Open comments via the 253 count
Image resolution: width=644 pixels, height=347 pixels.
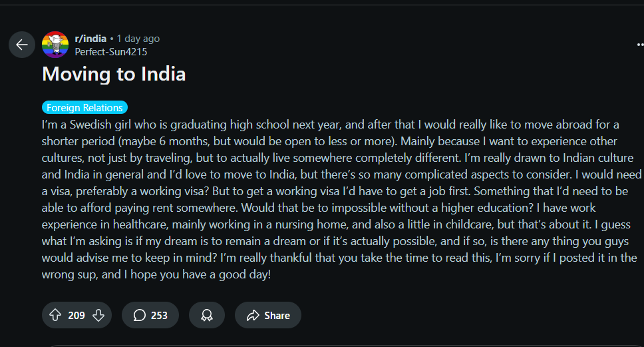tap(159, 315)
